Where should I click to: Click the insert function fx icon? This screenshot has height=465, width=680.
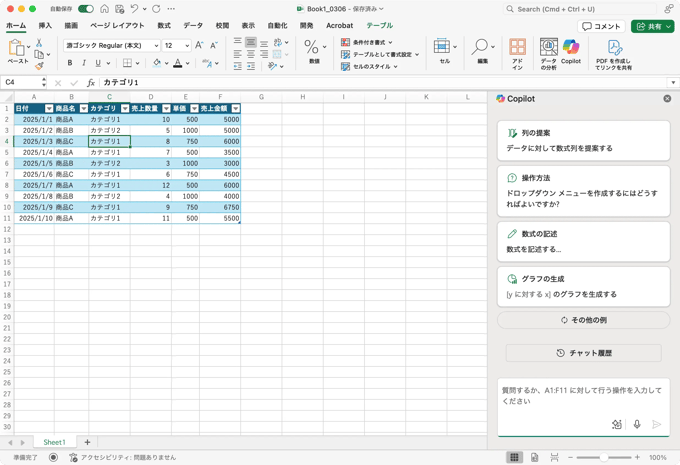91,82
